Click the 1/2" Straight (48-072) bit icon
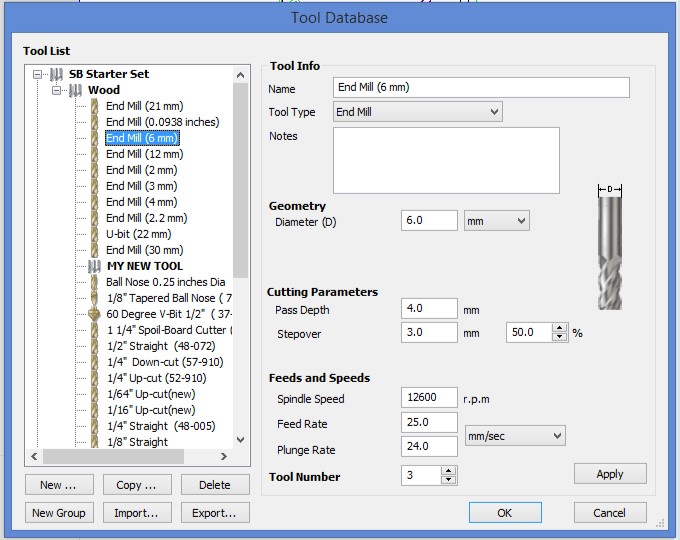 [x=95, y=347]
